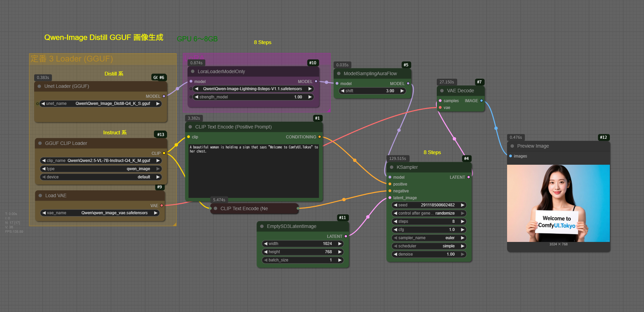Click the EmptySD3LatentImage collapse dot
Image resolution: width=644 pixels, height=312 pixels.
(262, 226)
